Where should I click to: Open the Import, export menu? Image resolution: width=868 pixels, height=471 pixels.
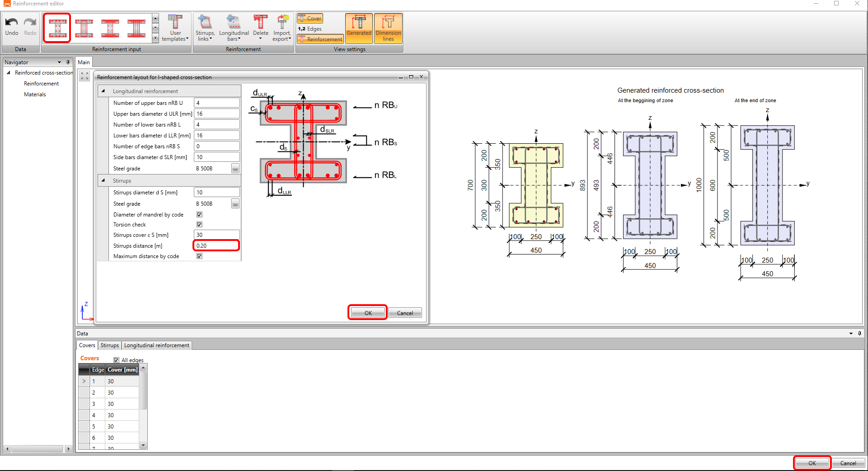point(282,28)
